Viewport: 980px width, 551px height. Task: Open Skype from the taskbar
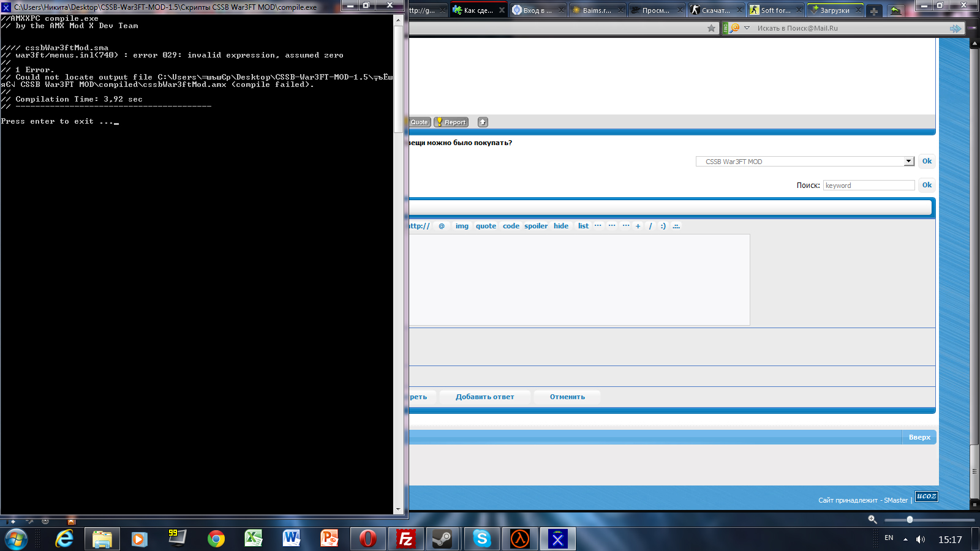482,539
